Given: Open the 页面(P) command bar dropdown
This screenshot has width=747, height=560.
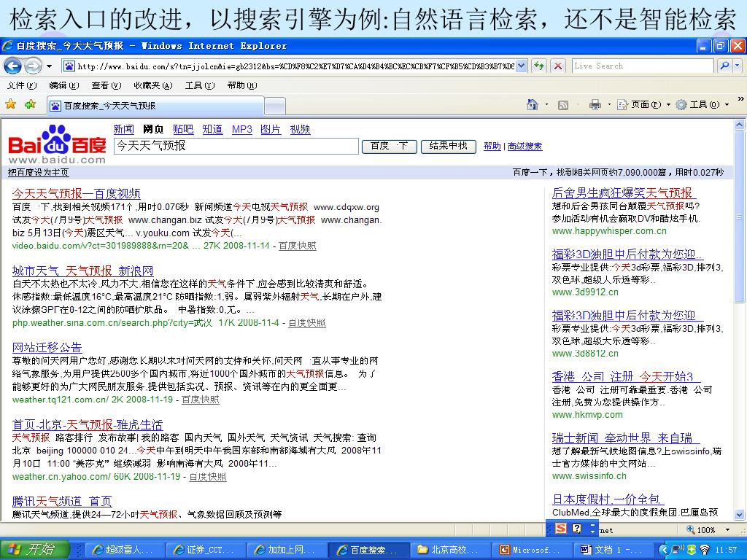Looking at the screenshot, I should 643,104.
